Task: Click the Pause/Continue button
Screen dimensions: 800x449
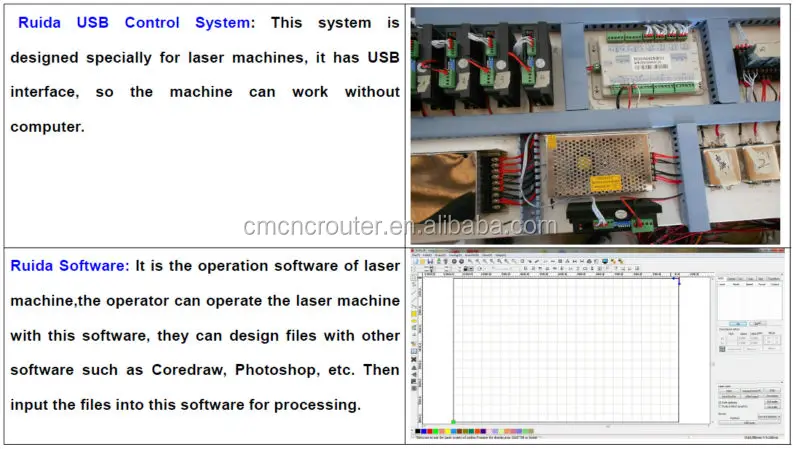Action: 752,390
